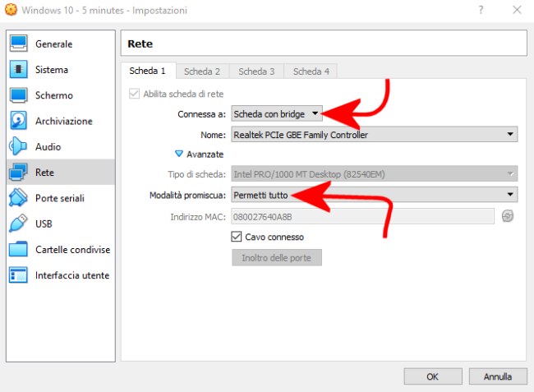Confirm settings with the OK button
This screenshot has width=534, height=392.
(x=433, y=376)
